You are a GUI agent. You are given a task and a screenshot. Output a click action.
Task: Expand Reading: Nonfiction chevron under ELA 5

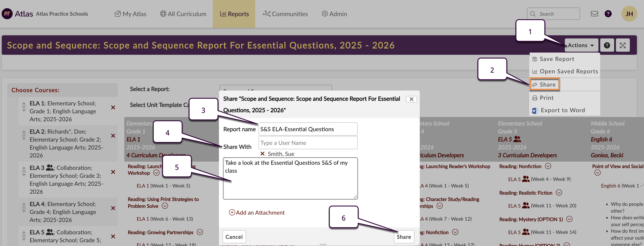(x=548, y=166)
